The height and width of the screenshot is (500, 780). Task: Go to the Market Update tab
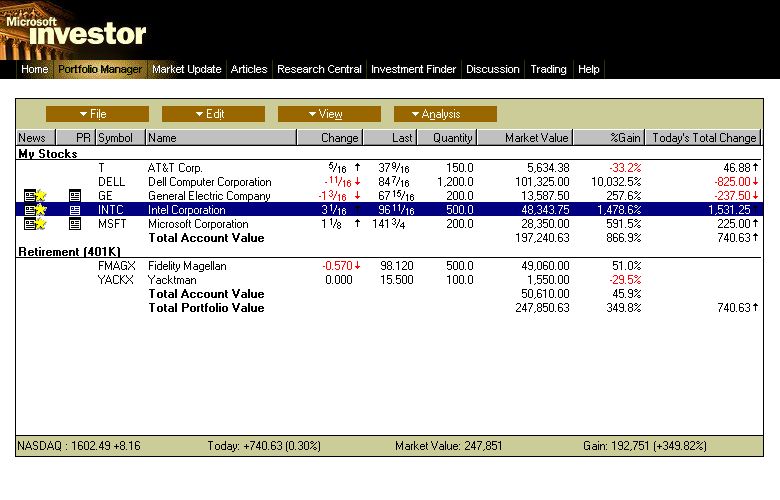[x=187, y=69]
